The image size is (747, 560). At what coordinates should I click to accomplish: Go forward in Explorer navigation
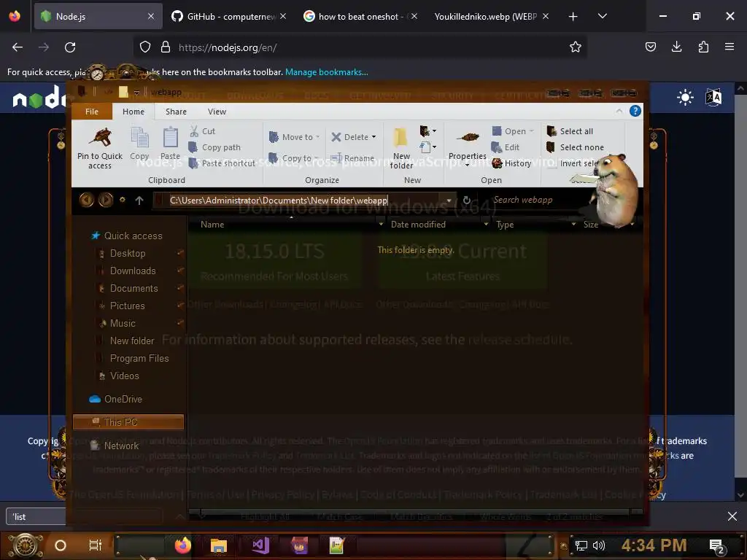point(106,200)
